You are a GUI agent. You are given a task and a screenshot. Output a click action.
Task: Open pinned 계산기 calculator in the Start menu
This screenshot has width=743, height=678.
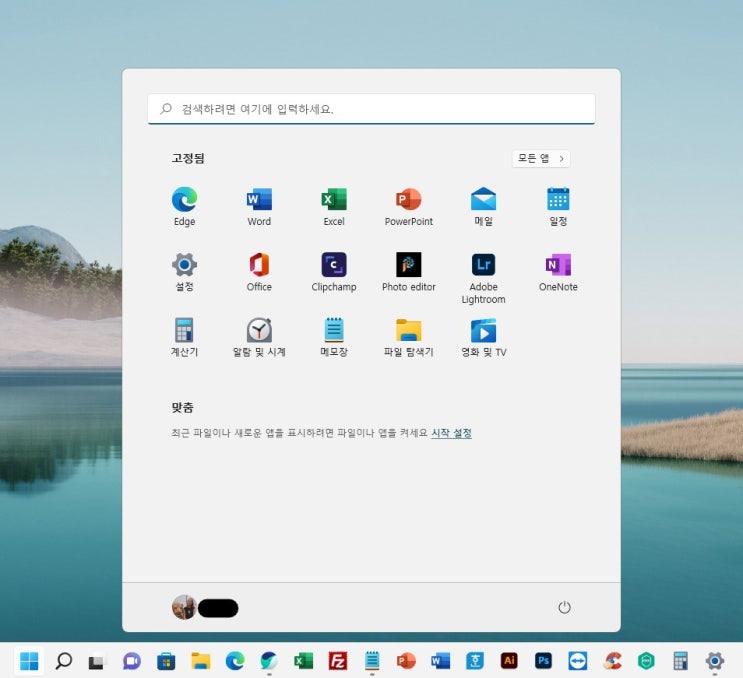(184, 337)
